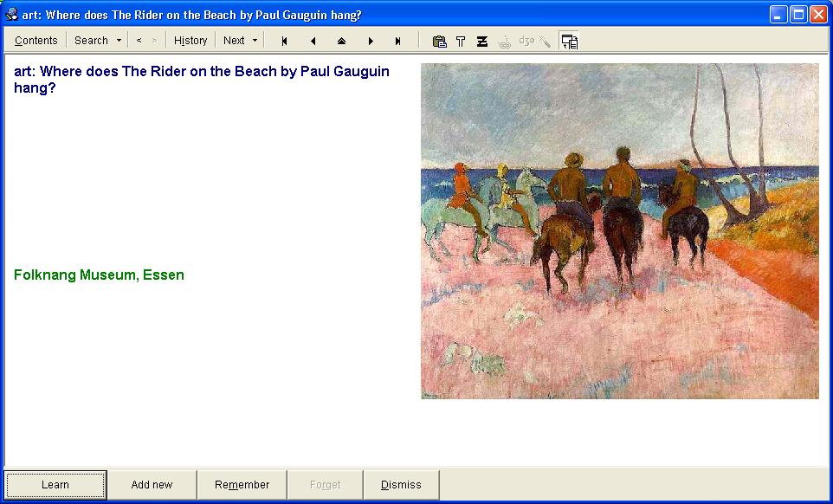Viewport: 833px width, 504px height.
Task: Expand the Search dropdown arrow
Action: pos(119,41)
